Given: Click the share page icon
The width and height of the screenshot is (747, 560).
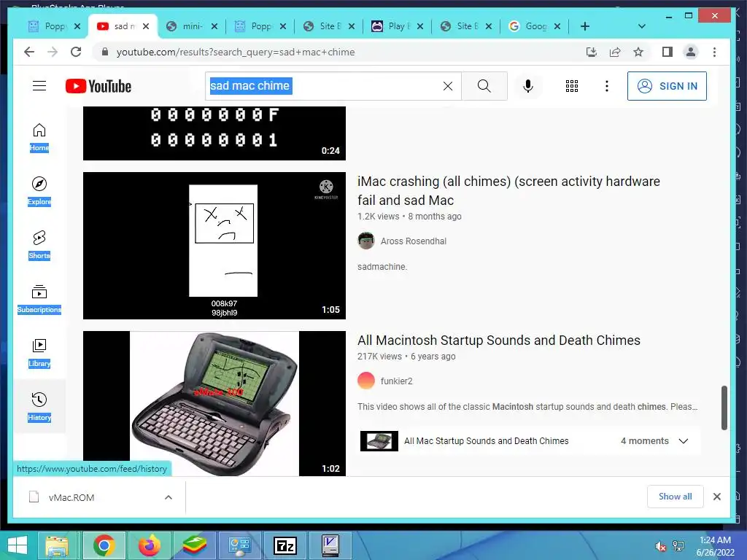Looking at the screenshot, I should pos(615,52).
